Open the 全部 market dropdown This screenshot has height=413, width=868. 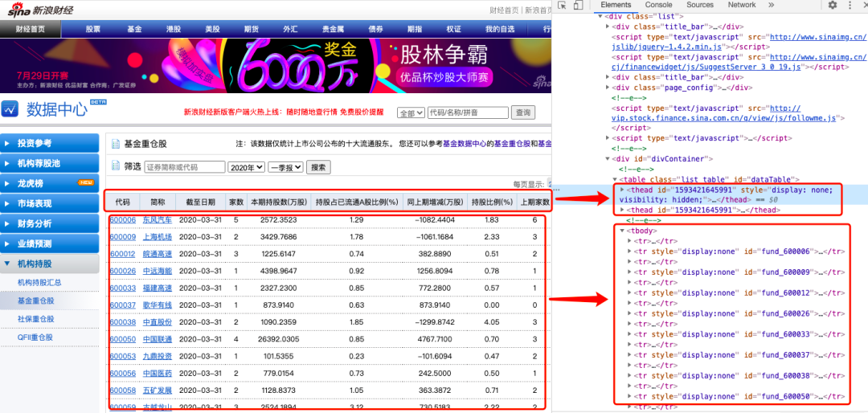[x=411, y=113]
